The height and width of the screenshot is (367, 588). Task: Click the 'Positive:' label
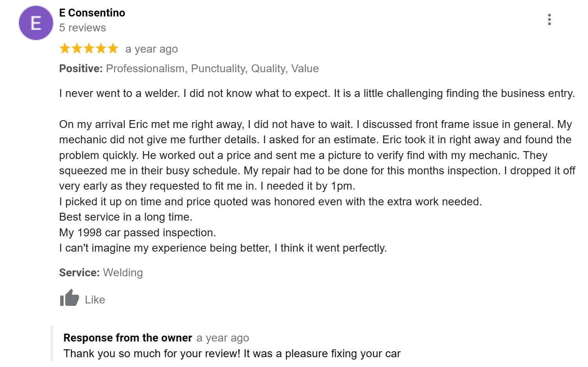(x=81, y=69)
